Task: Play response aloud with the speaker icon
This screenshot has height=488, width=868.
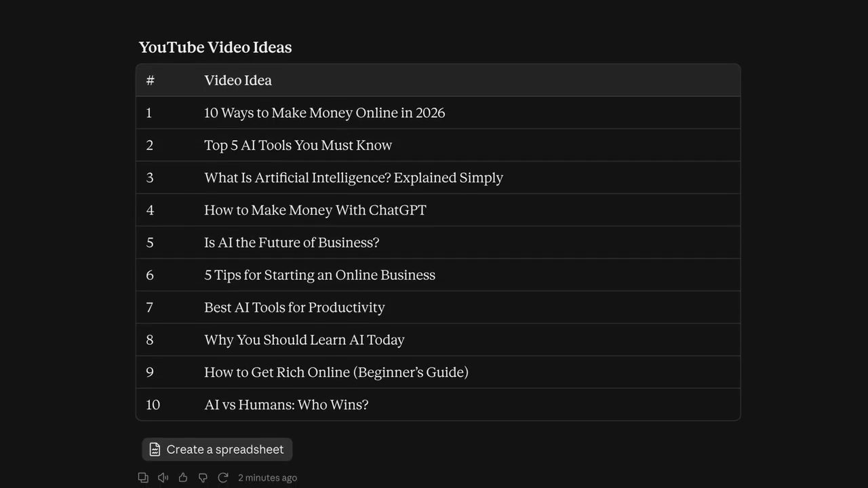Action: click(x=163, y=478)
